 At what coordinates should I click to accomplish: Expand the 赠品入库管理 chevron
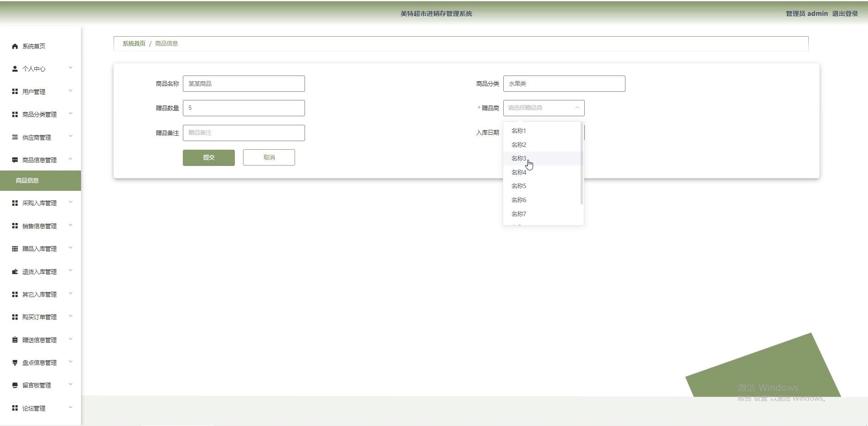(x=71, y=248)
